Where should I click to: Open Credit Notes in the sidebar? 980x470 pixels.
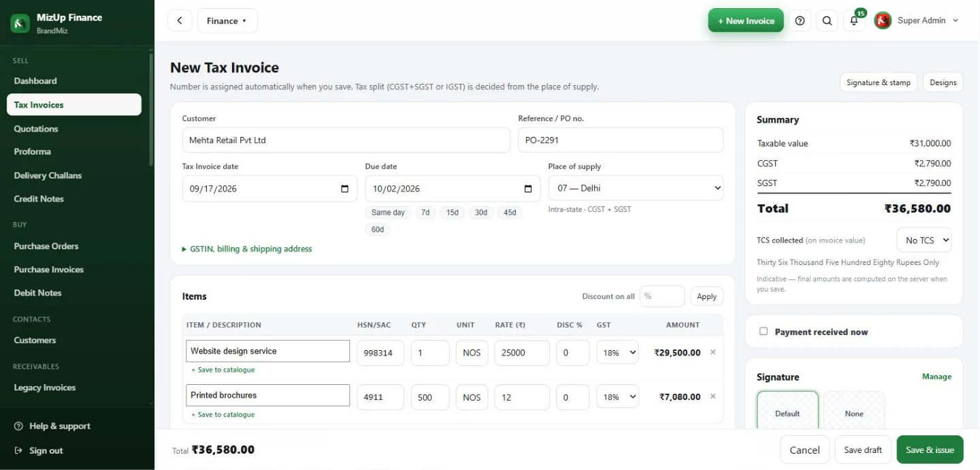74,199
